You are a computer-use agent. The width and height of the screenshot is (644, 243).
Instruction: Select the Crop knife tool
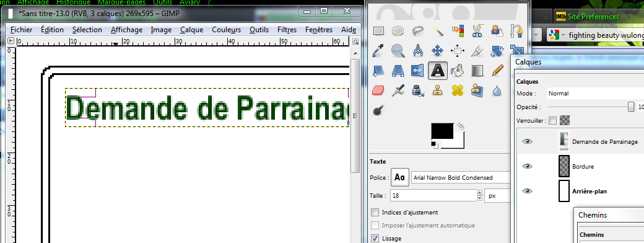(477, 51)
